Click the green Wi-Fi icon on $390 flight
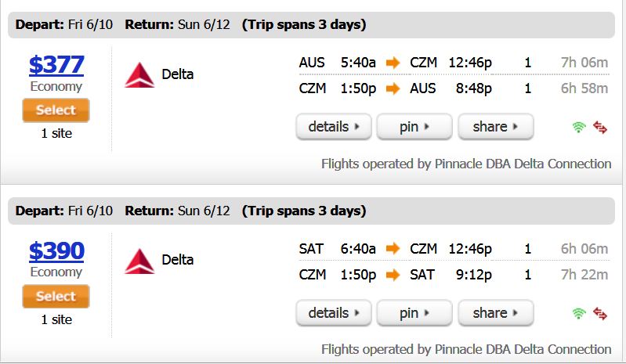 coord(578,313)
